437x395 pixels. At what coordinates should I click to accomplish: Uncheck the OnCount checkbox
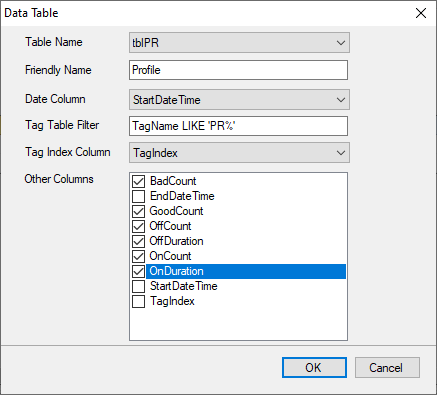[x=138, y=256]
